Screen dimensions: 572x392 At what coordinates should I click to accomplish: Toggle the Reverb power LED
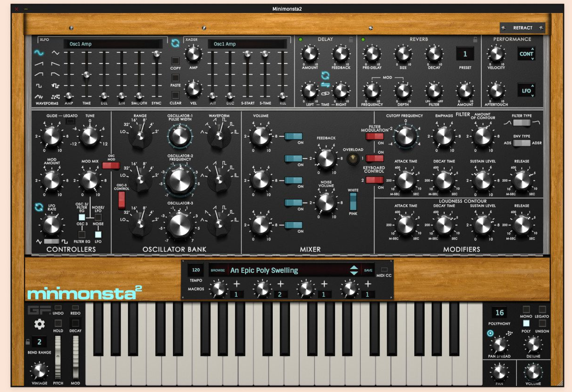pyautogui.click(x=362, y=40)
